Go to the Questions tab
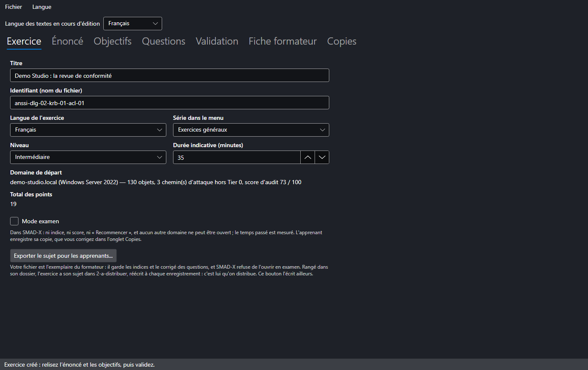Screen dimensions: 588x370 pyautogui.click(x=163, y=41)
